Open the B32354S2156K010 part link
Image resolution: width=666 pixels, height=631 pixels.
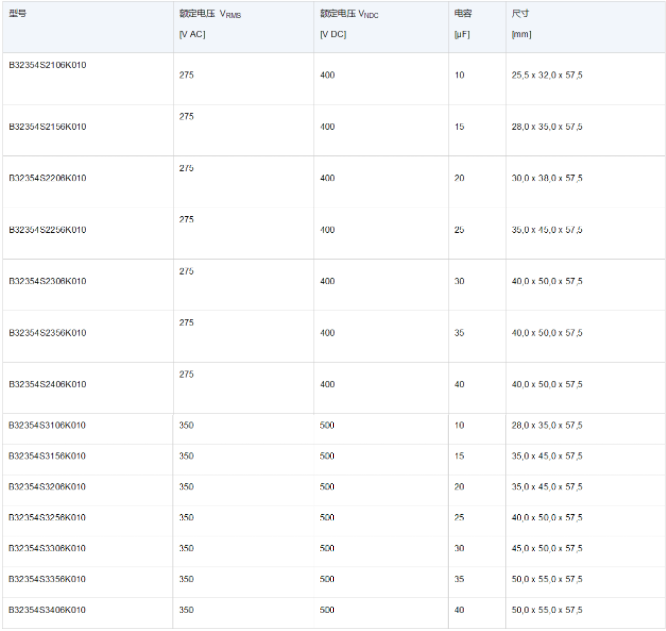[47, 127]
